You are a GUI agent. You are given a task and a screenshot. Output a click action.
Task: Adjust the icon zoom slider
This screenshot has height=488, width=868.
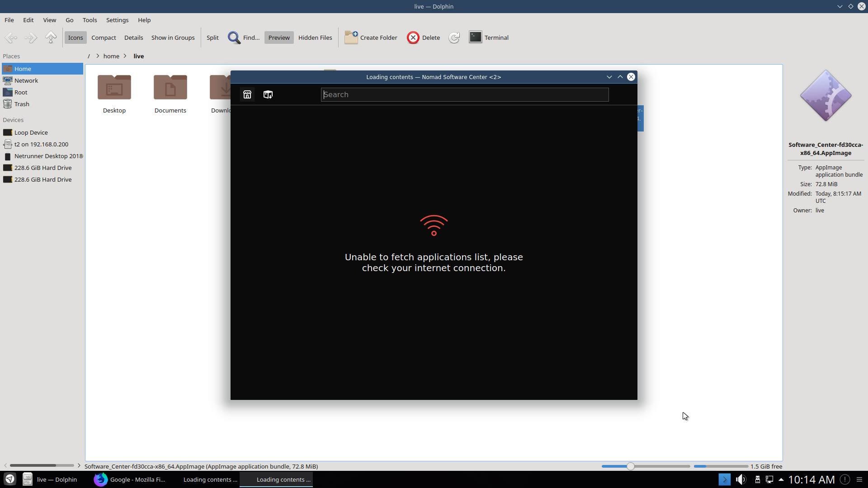pyautogui.click(x=630, y=466)
